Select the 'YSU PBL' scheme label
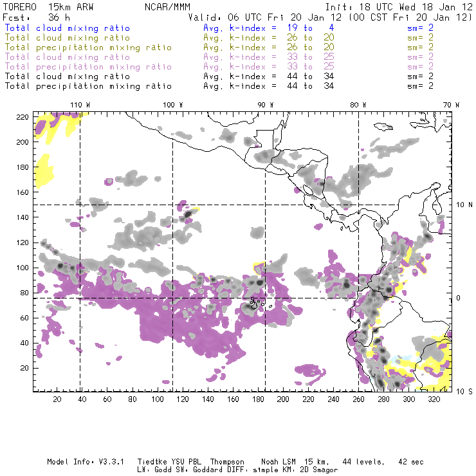 [x=186, y=462]
